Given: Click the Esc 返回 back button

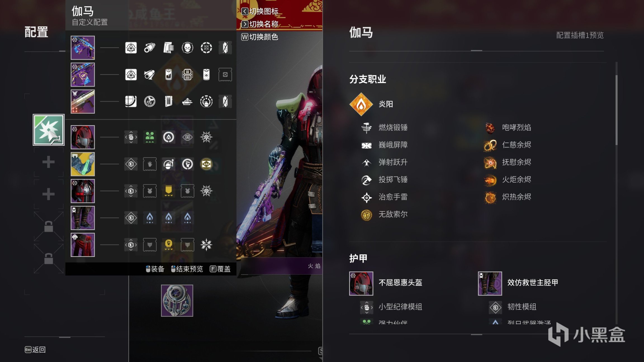Looking at the screenshot, I should pyautogui.click(x=35, y=350).
